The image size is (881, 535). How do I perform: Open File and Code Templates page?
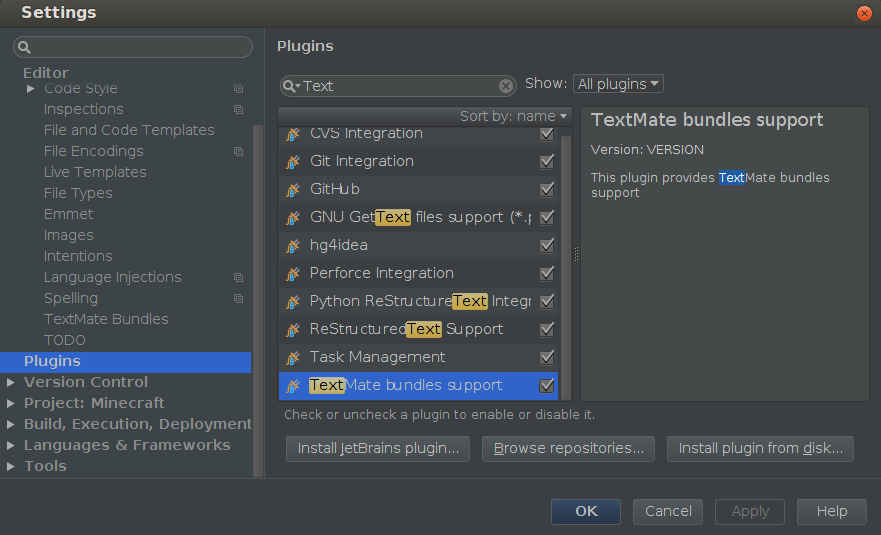pos(129,130)
